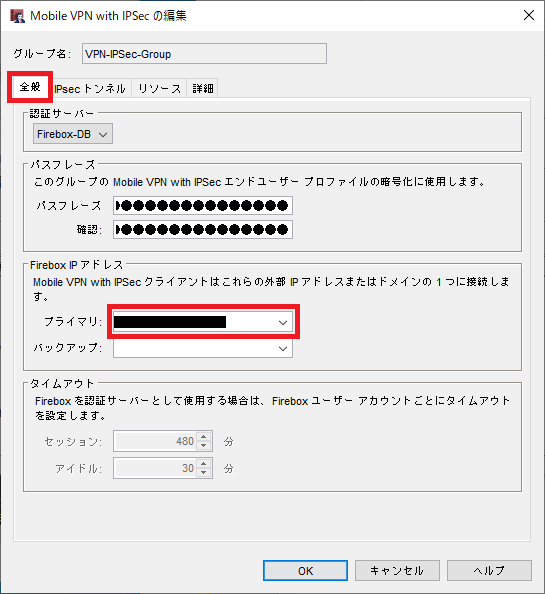Expand the プライマリ IP address dropdown

pyautogui.click(x=203, y=322)
